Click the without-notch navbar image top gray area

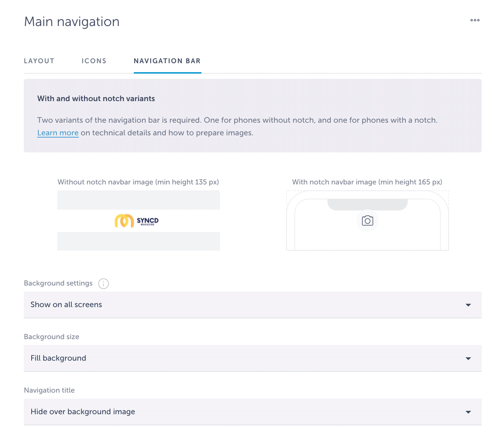point(138,200)
